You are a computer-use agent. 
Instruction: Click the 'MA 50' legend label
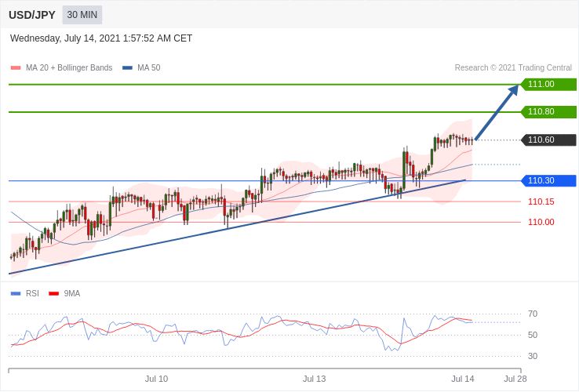coord(149,68)
